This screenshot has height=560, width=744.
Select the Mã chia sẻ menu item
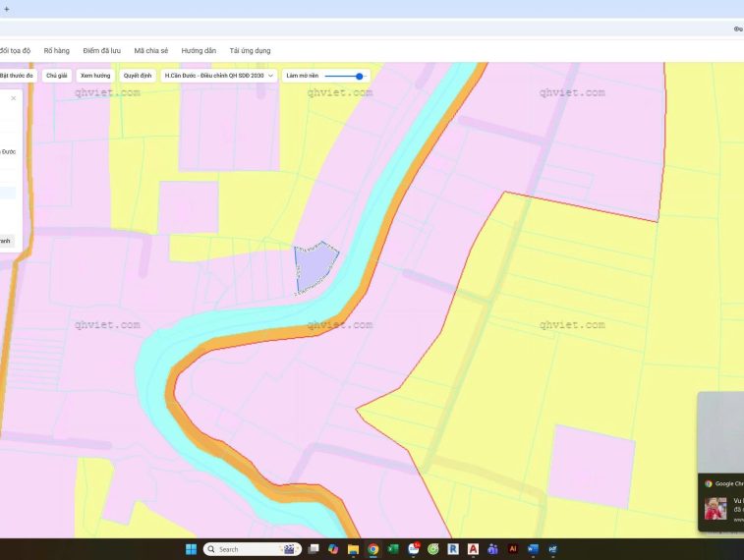pos(151,50)
